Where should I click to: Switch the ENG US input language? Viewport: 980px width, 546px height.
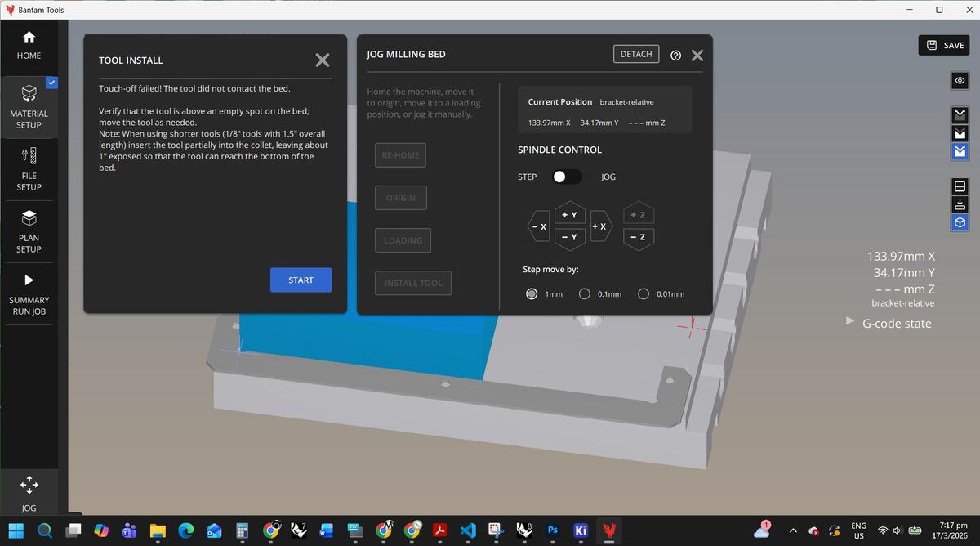pyautogui.click(x=858, y=530)
